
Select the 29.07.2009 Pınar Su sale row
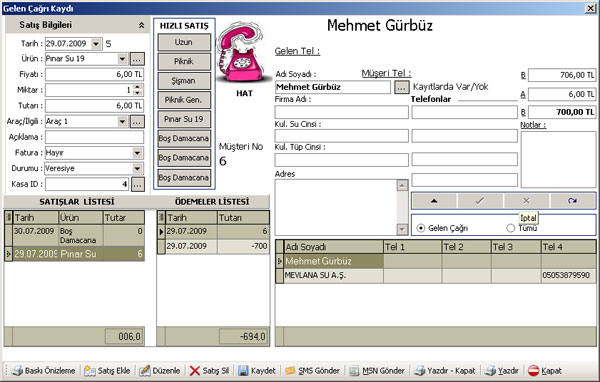75,254
